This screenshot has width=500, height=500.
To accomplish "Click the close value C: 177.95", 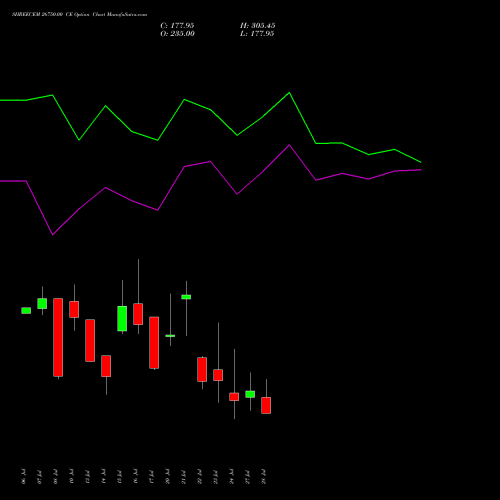I will click(177, 26).
